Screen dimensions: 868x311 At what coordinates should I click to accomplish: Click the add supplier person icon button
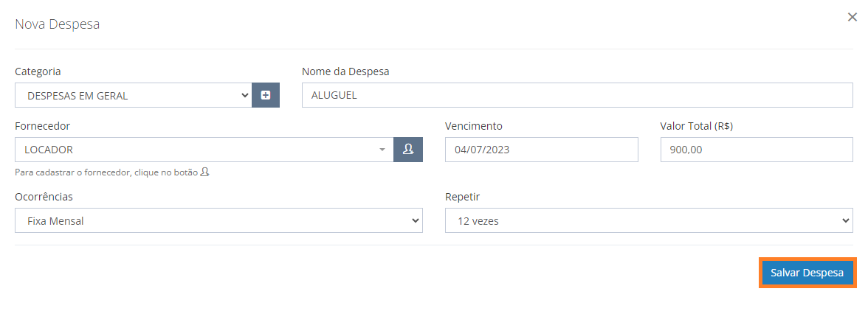[408, 149]
